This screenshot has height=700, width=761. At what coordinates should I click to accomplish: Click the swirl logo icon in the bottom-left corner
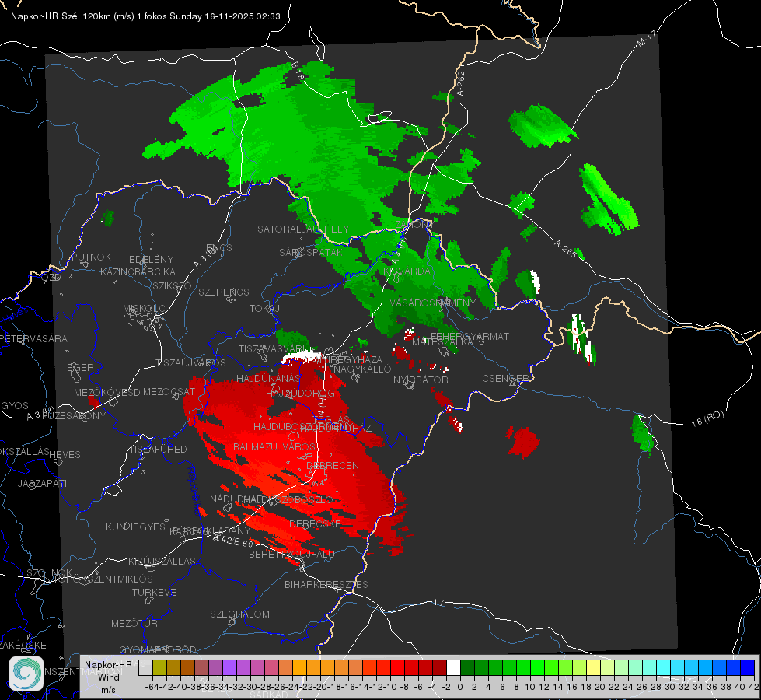click(26, 674)
